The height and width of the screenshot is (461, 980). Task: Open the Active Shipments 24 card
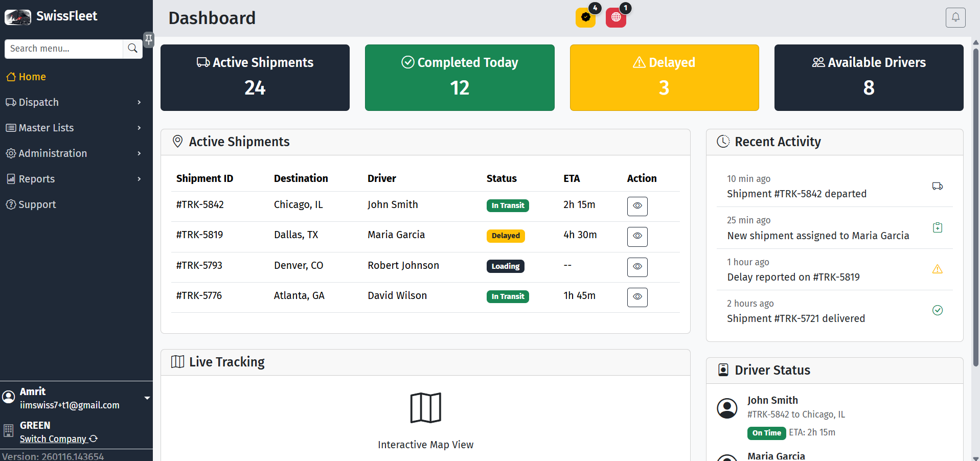pyautogui.click(x=255, y=78)
